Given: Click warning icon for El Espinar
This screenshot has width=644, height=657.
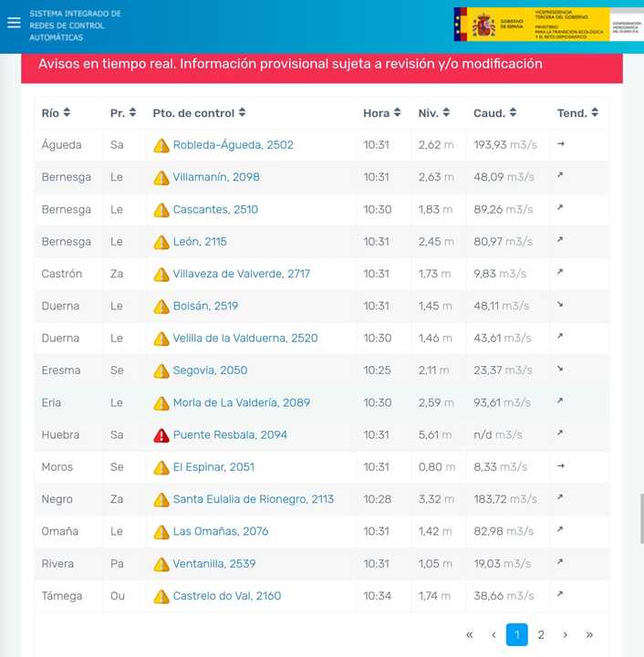Looking at the screenshot, I should pos(161,467).
